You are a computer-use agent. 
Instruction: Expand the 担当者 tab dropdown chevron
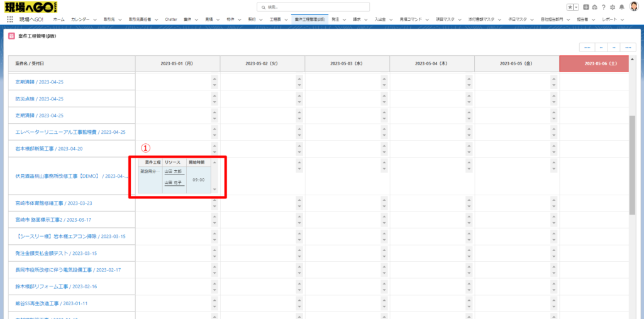[x=594, y=19]
